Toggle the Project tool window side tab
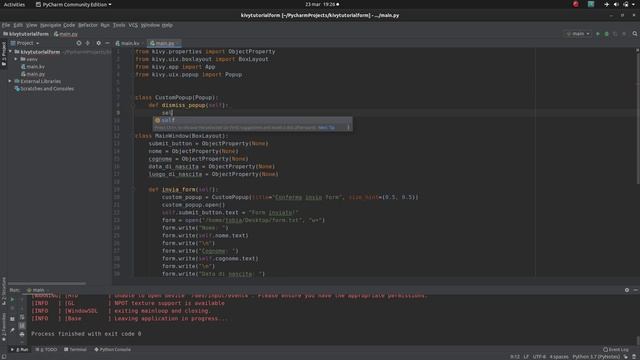Image resolution: width=640 pixels, height=360 pixels. coord(4,55)
